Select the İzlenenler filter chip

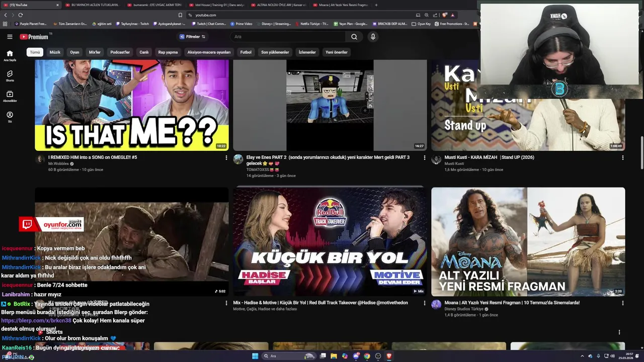tap(307, 52)
